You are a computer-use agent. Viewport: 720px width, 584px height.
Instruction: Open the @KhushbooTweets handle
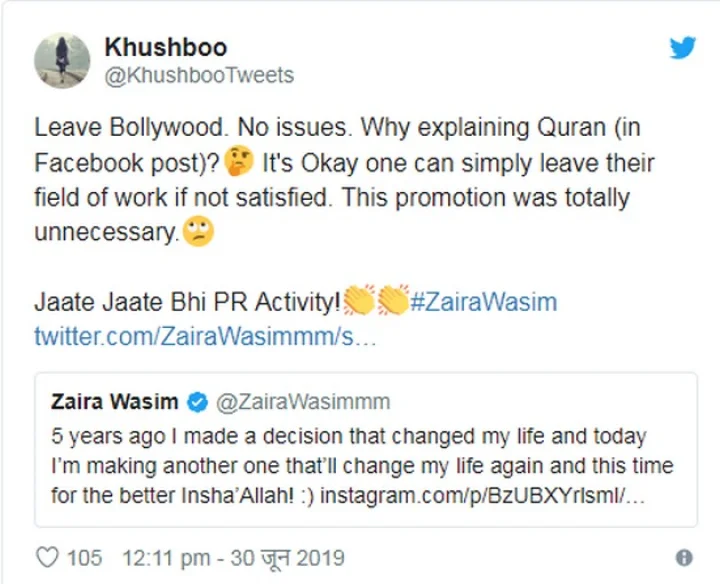click(x=199, y=76)
